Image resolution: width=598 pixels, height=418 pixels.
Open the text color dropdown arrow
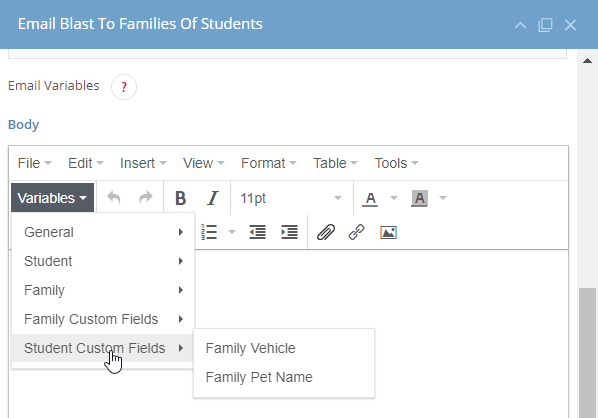tap(394, 198)
